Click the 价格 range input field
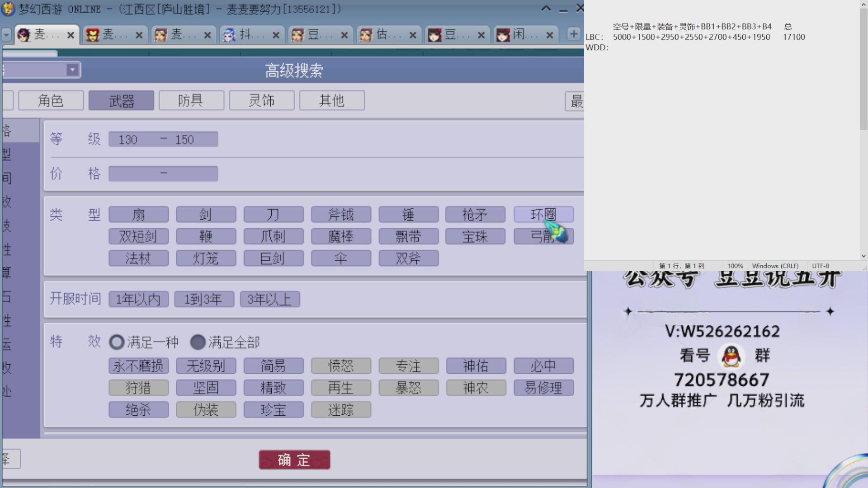 pos(163,174)
